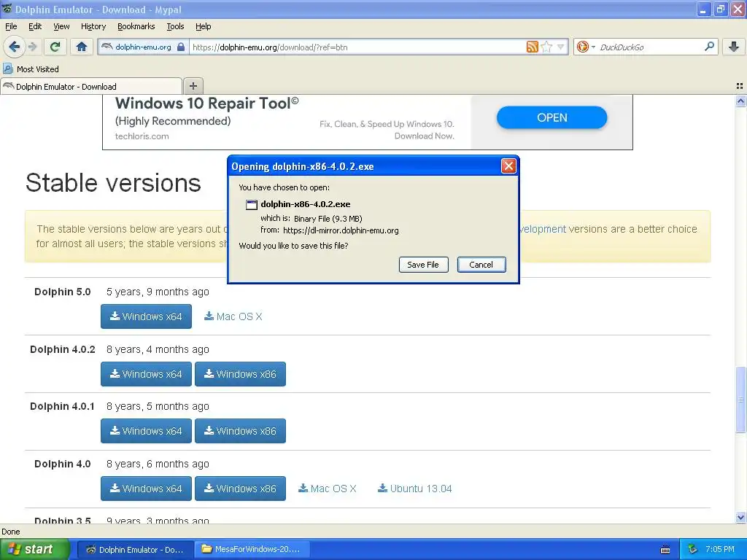Viewport: 747px width, 560px height.
Task: Click the page scrollbar up arrow
Action: coord(740,101)
